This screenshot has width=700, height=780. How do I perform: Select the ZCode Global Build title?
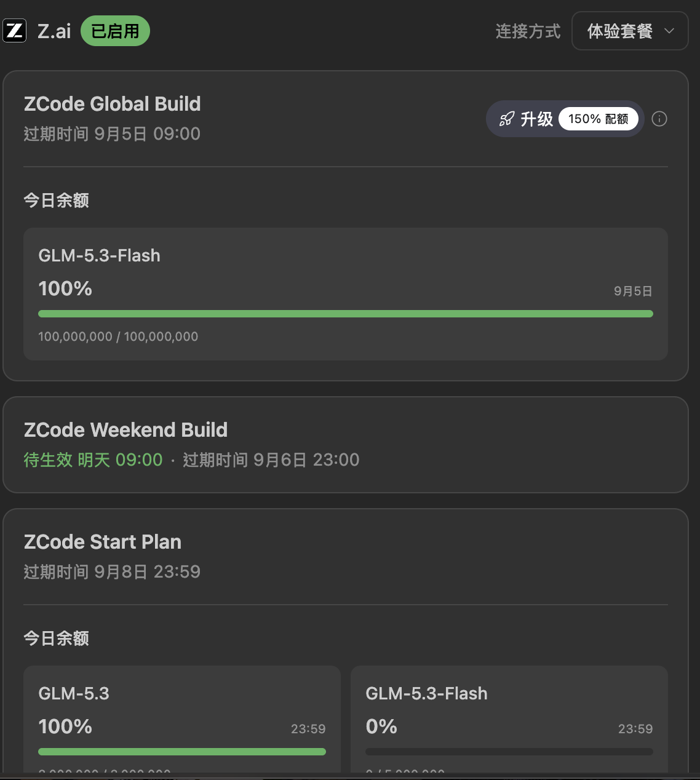point(113,104)
